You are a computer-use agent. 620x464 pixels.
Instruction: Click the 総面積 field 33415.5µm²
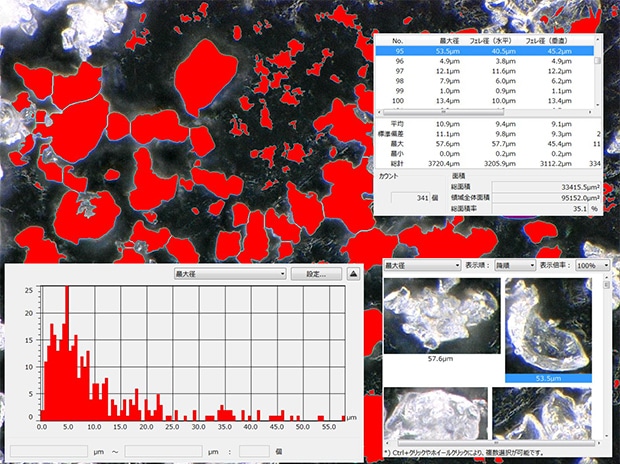(x=546, y=187)
